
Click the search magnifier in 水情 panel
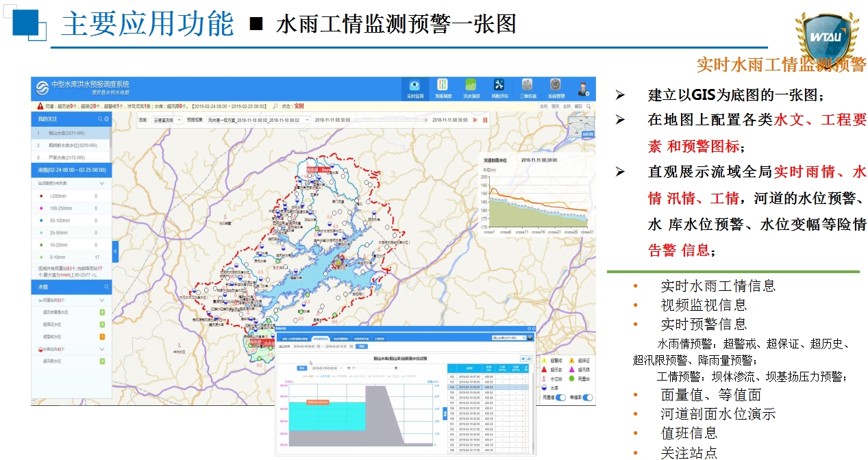[106, 285]
